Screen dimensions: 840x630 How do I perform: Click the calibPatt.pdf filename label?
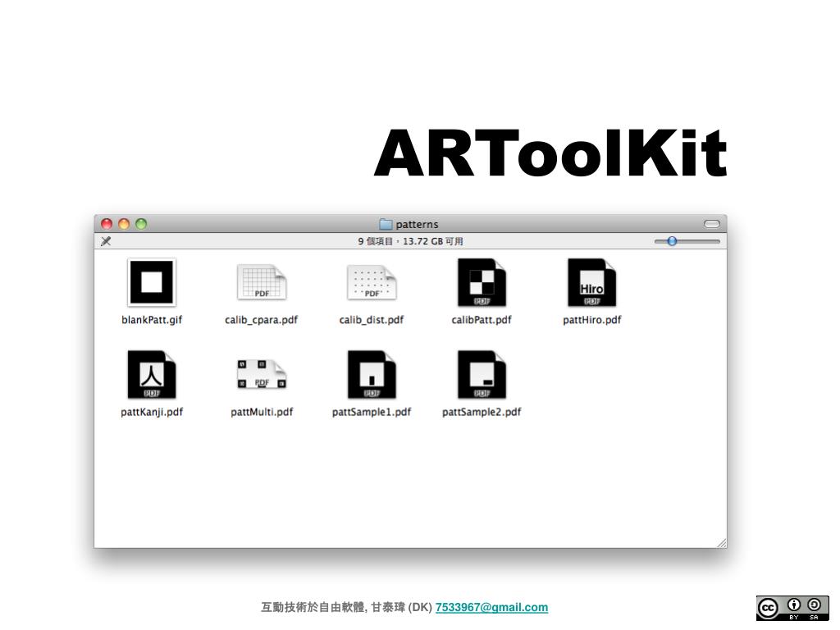[x=482, y=320]
